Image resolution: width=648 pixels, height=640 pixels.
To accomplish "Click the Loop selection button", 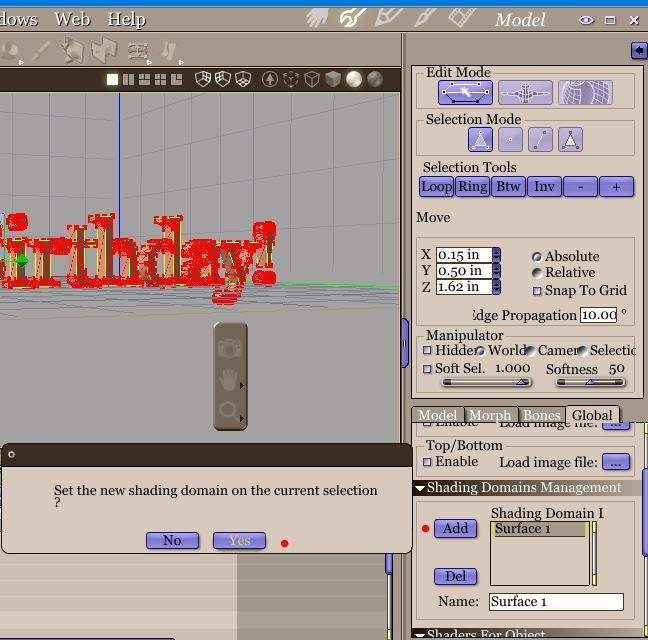I will coord(436,187).
